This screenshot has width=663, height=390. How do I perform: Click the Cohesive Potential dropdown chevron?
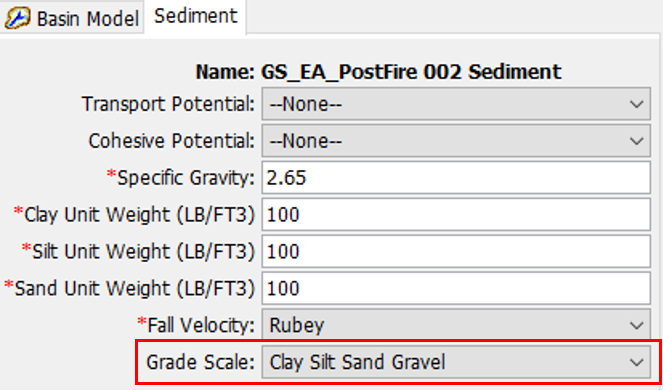(x=636, y=141)
